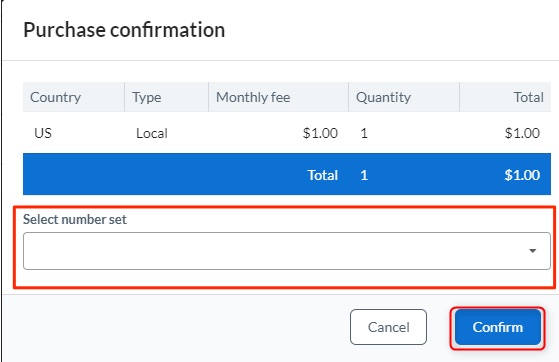Click the Total label in blue row
559x362 pixels.
[323, 175]
